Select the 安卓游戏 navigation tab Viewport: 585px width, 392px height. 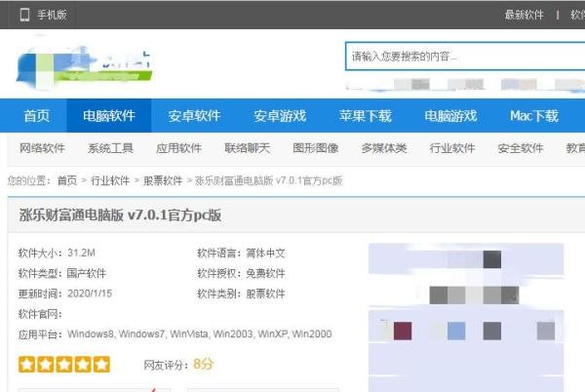pyautogui.click(x=280, y=116)
